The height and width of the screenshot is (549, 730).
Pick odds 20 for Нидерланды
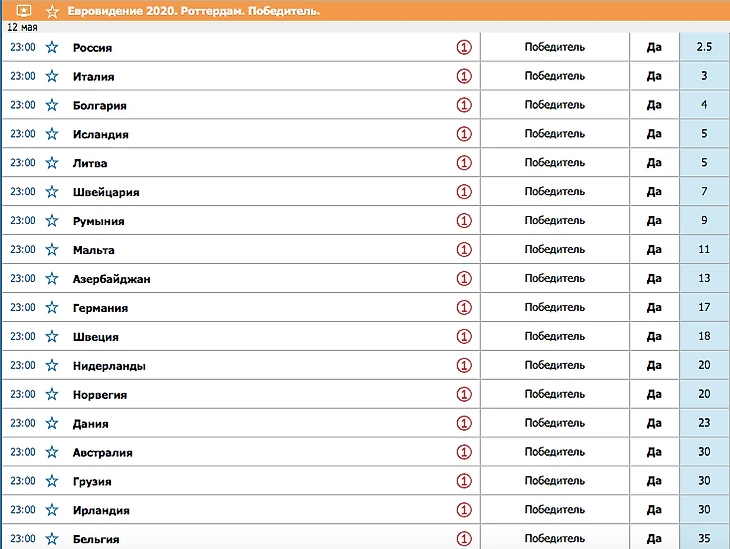click(x=704, y=365)
